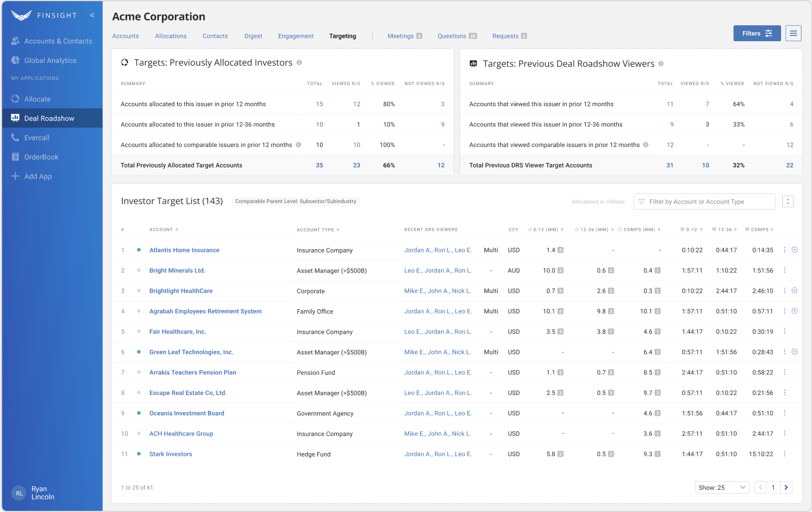Go to previous page arrow

pyautogui.click(x=761, y=487)
